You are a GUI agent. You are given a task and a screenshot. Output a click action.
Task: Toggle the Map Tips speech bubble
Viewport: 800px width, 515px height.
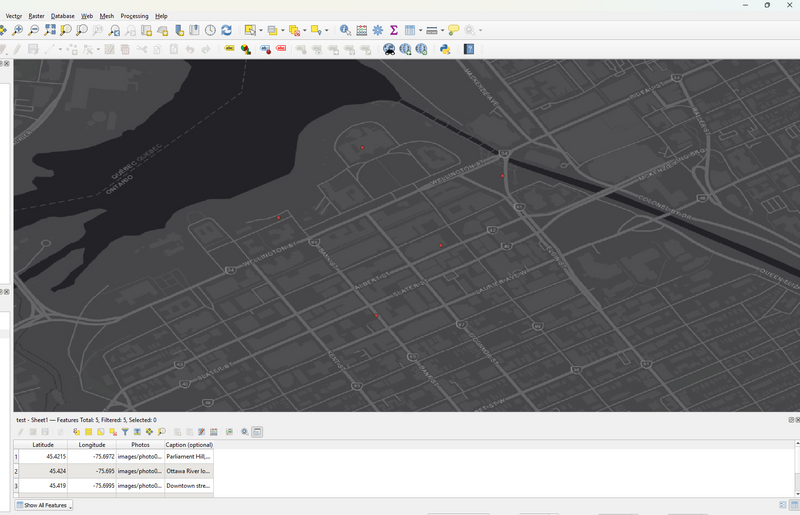click(453, 31)
